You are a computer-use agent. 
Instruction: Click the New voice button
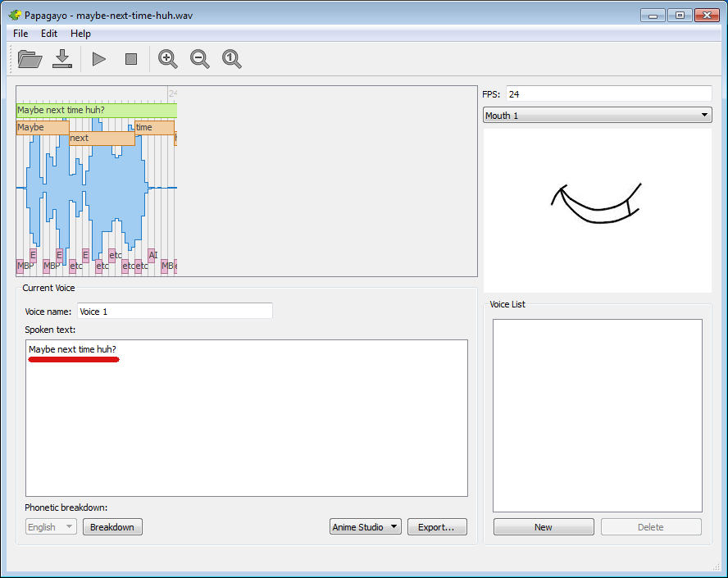click(x=544, y=527)
